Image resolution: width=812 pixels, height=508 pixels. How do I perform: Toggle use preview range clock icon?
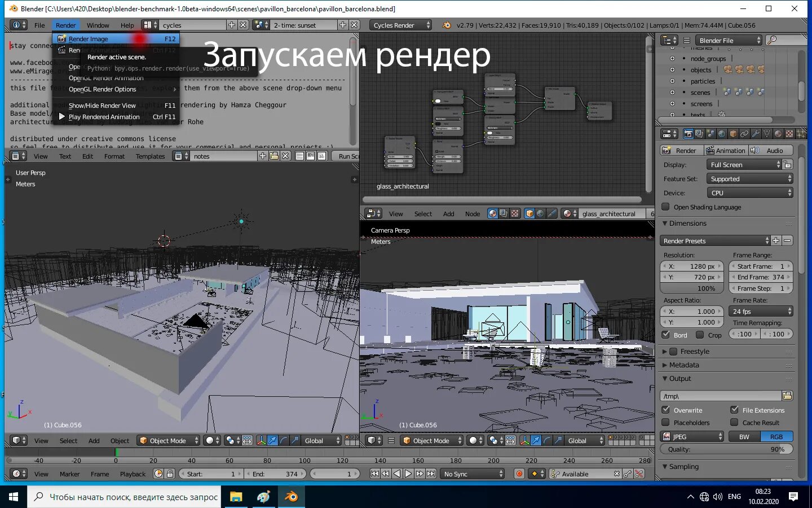[x=158, y=474]
